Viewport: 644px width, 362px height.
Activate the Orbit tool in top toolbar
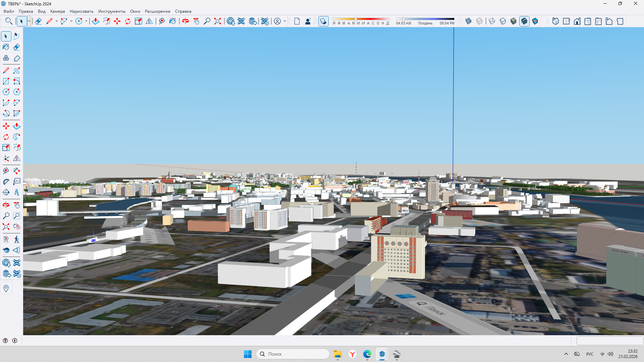(185, 21)
